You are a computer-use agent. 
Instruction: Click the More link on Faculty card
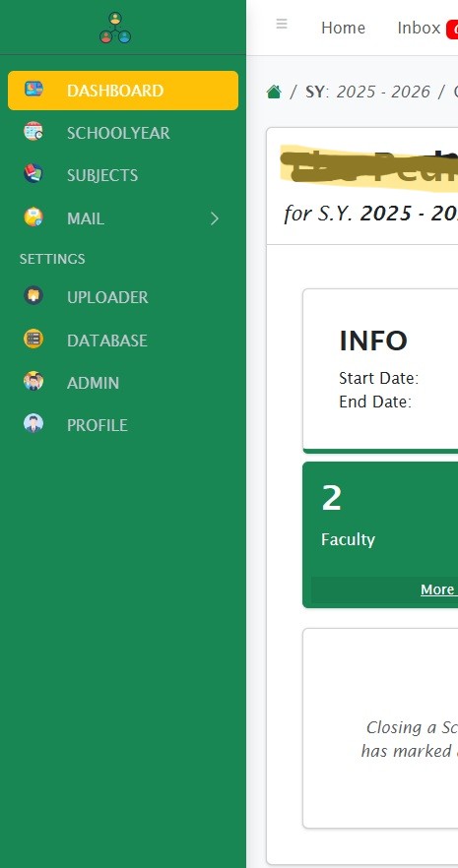(x=438, y=589)
